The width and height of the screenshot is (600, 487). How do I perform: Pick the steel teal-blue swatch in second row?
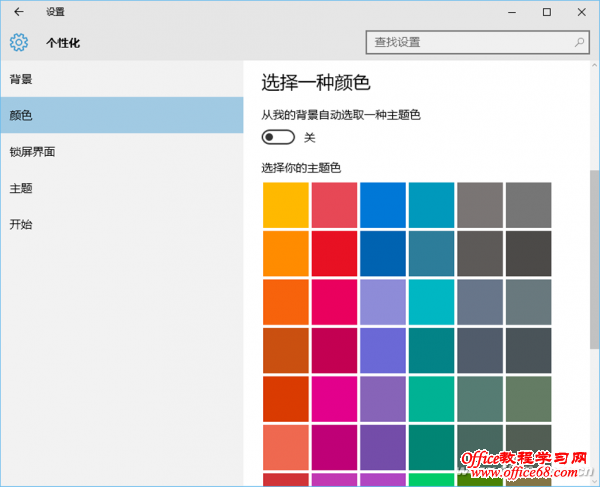click(432, 254)
